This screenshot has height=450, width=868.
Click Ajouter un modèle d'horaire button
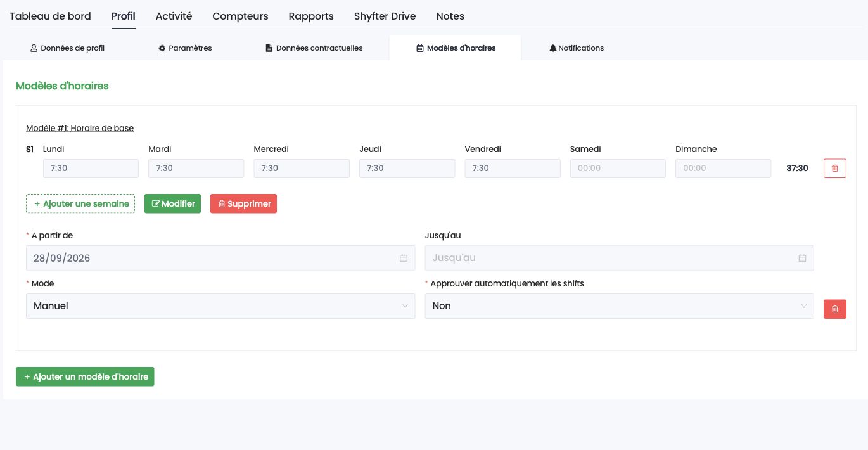click(85, 376)
